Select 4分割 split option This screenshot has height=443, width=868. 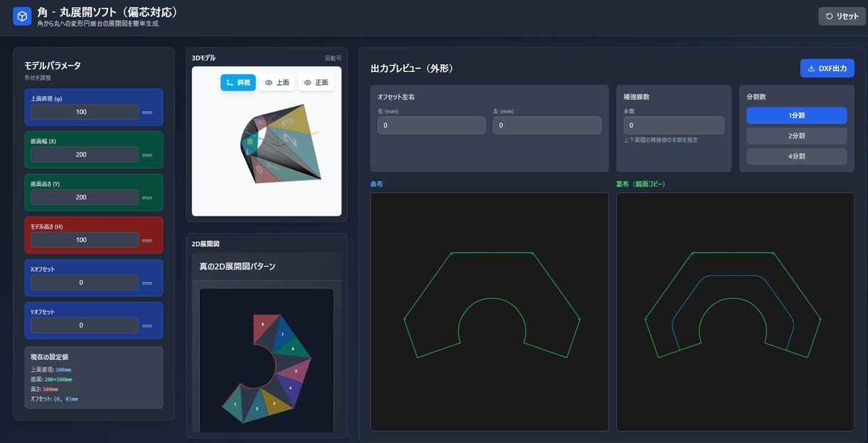[797, 156]
